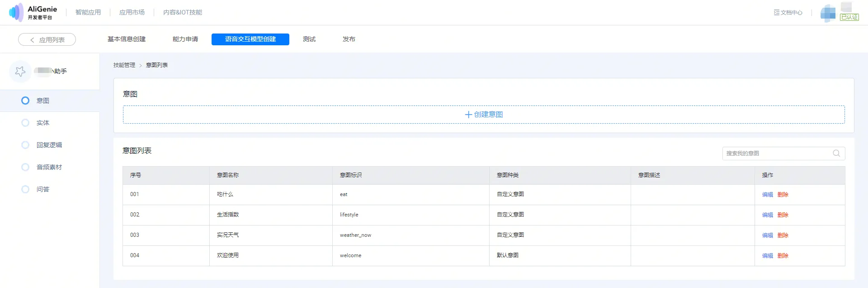The height and width of the screenshot is (288, 868).
Task: Click the AliGenie logo icon
Action: click(x=16, y=12)
